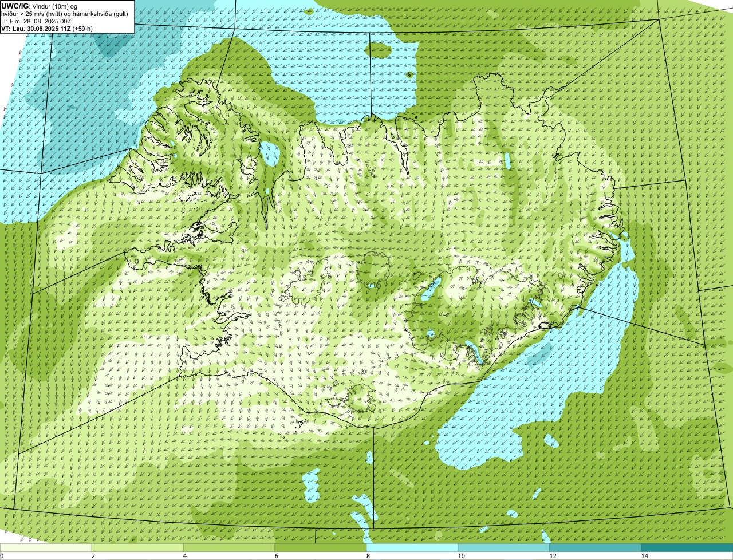The width and height of the screenshot is (733, 560).
Task: Click the '12' scale label on color bar
Action: (x=553, y=556)
